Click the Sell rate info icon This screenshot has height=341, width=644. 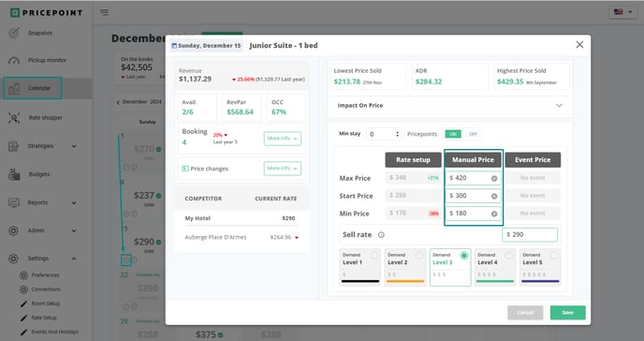381,235
